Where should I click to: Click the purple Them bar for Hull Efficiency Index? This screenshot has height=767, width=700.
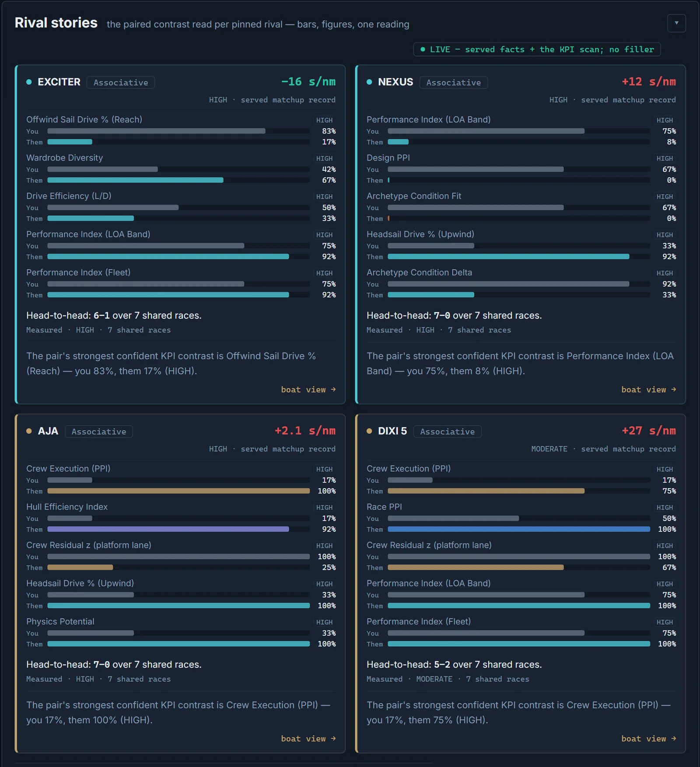coord(168,529)
